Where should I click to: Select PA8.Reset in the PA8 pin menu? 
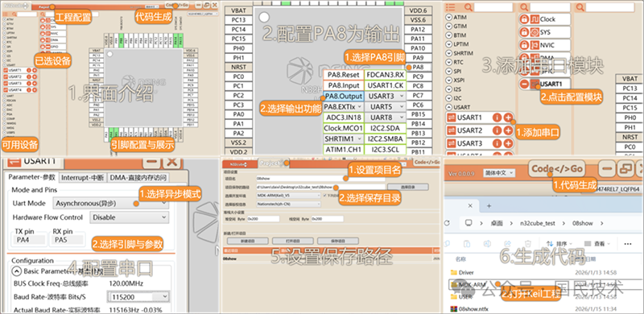point(344,75)
